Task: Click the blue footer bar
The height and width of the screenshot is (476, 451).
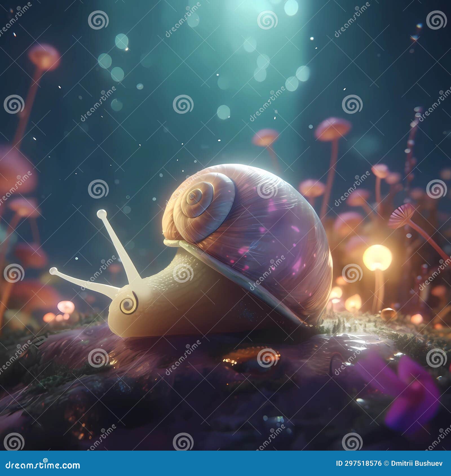Action: [225, 463]
